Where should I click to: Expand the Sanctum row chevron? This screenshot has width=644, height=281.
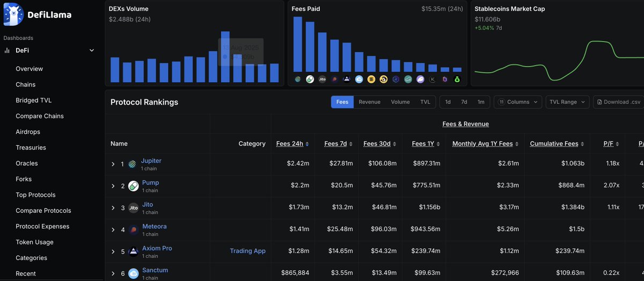tap(113, 273)
